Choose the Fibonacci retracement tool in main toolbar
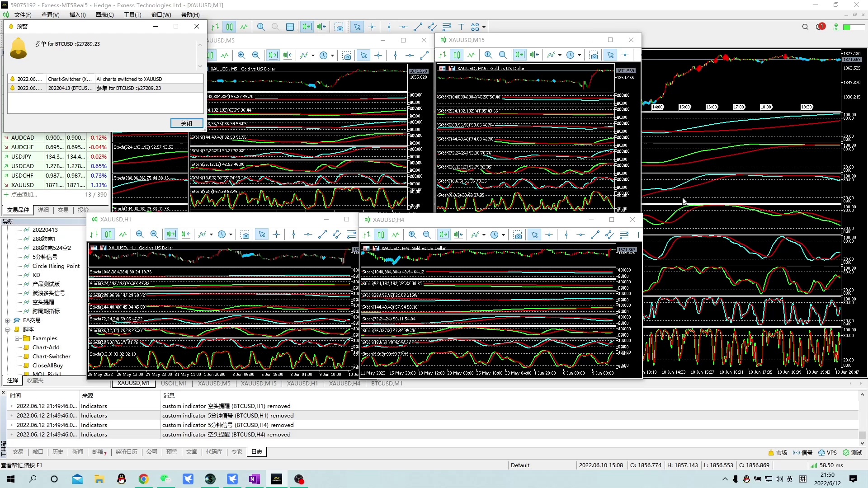 [x=447, y=27]
